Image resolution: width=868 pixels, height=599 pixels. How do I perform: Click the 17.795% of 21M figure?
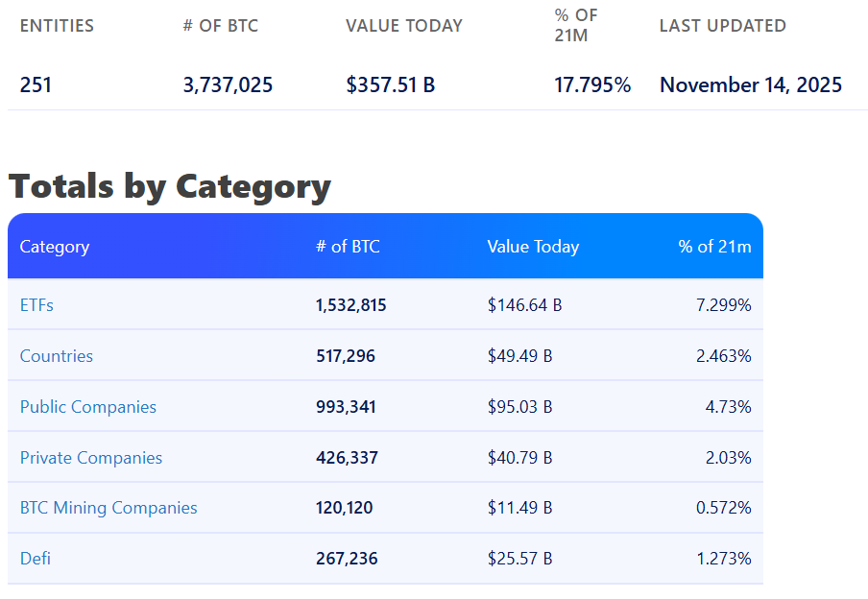point(592,85)
